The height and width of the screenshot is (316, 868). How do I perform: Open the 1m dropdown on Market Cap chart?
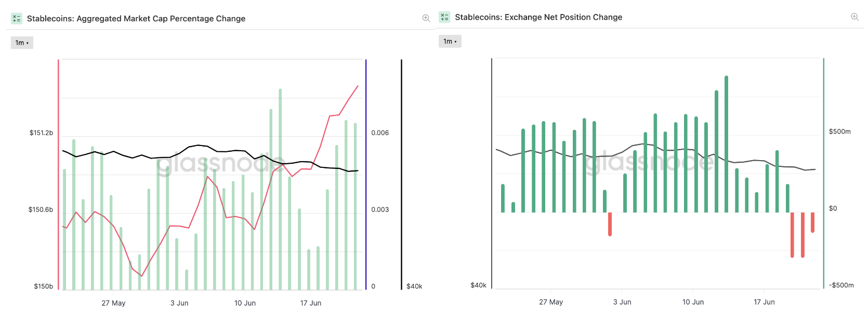point(22,43)
